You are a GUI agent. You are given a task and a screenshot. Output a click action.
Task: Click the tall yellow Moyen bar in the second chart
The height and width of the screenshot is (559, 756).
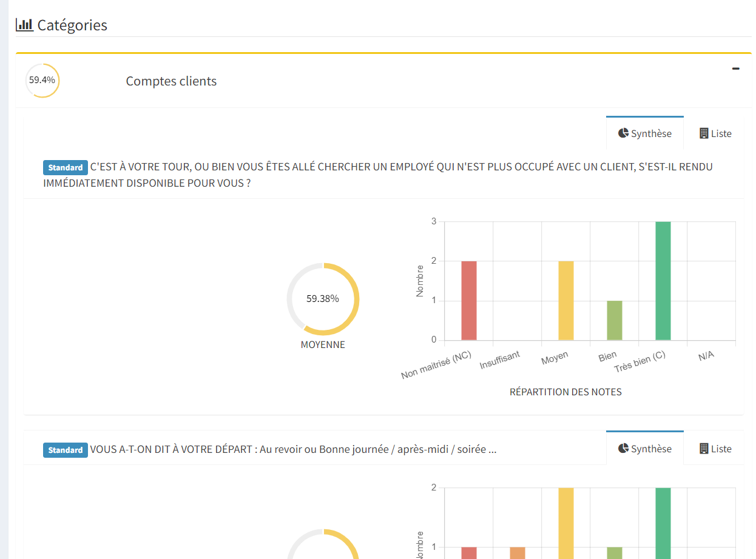pyautogui.click(x=566, y=523)
